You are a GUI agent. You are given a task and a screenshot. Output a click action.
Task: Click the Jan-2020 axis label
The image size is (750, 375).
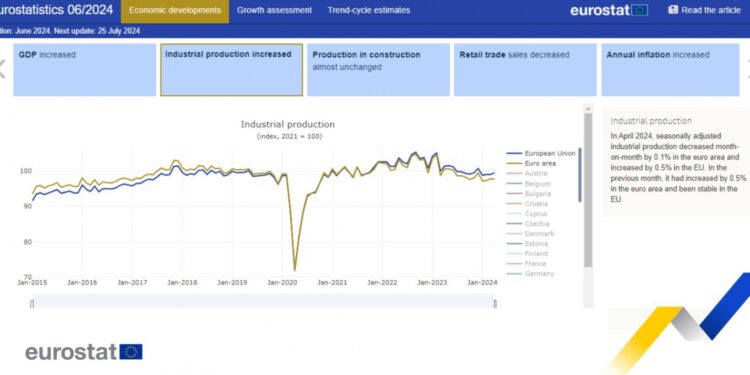[282, 283]
